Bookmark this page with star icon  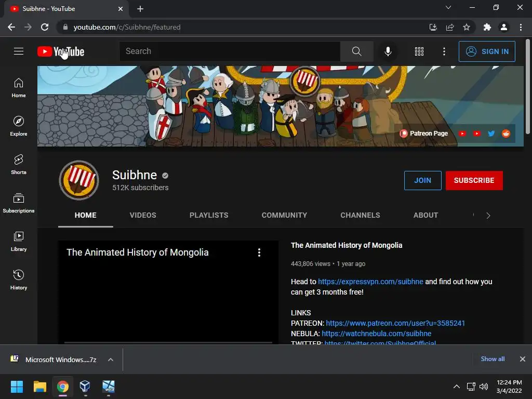tap(467, 27)
